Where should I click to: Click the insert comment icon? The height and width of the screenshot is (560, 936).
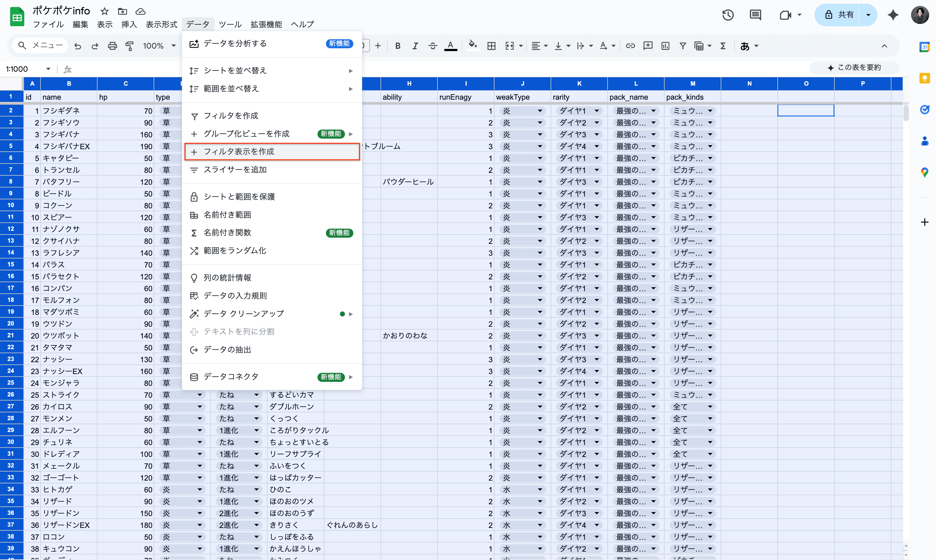pos(648,46)
